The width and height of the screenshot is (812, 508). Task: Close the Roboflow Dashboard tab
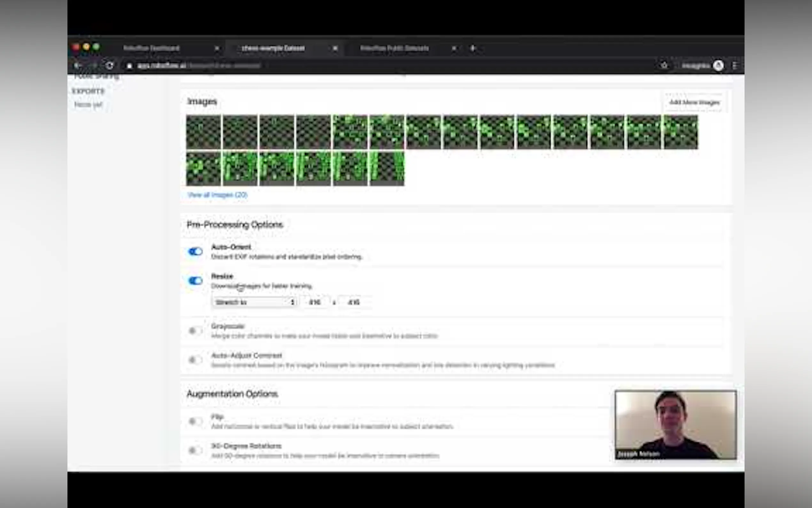217,48
